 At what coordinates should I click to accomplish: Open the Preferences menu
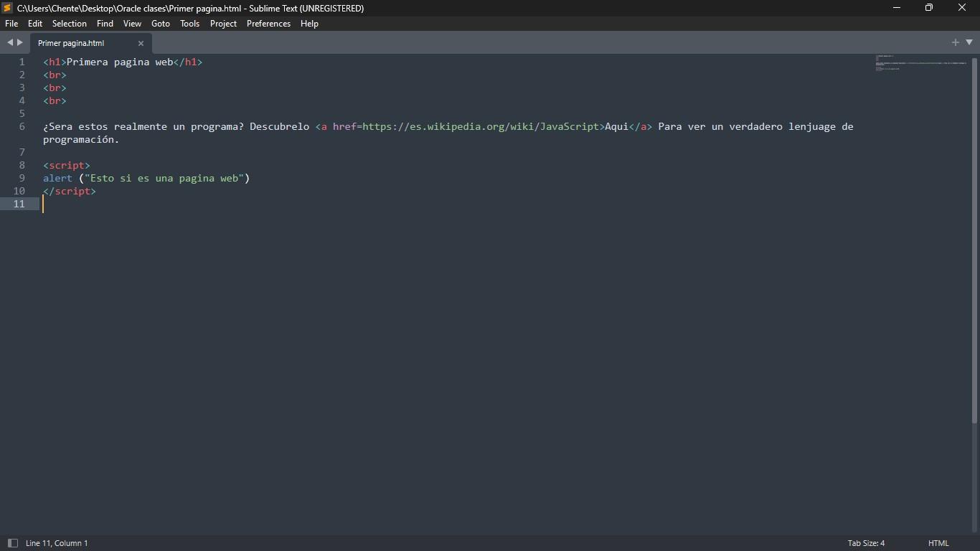coord(269,24)
